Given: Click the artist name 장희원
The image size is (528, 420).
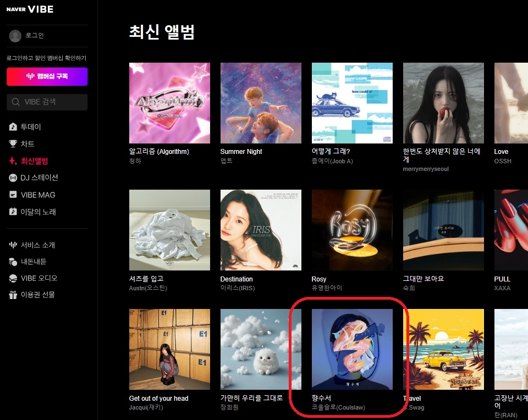Looking at the screenshot, I should pyautogui.click(x=229, y=407).
